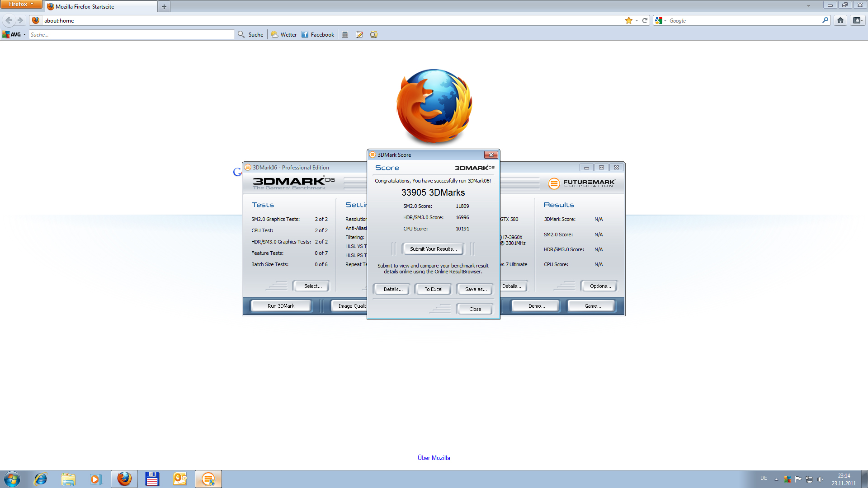Open the bookmarks menu button
The height and width of the screenshot is (488, 868).
[858, 20]
